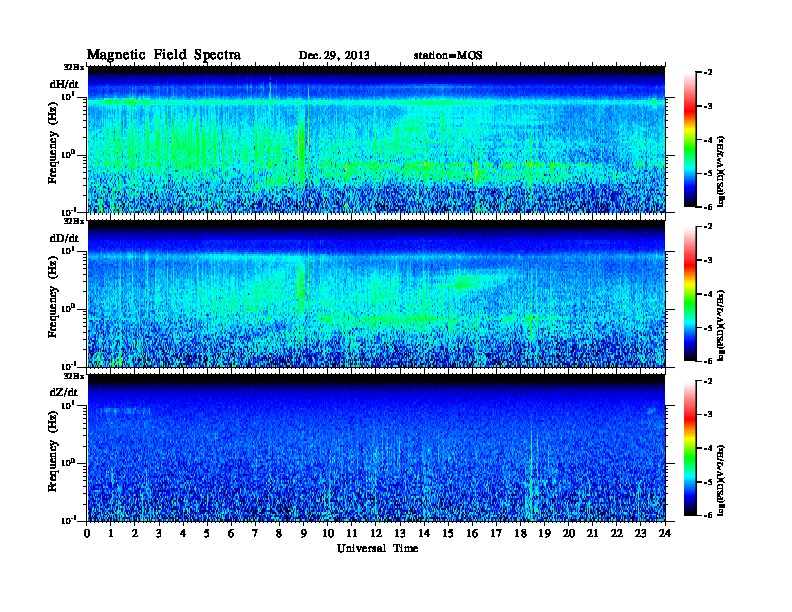Click the "-6" value on the dZ/dt color bar
Viewport: 792px width, 612px height.
point(708,515)
